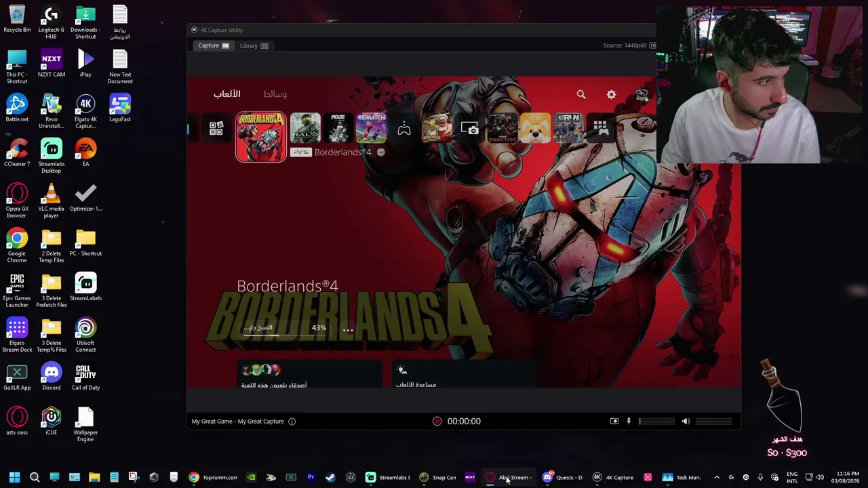Open the PlayStation controller tile

[404, 129]
